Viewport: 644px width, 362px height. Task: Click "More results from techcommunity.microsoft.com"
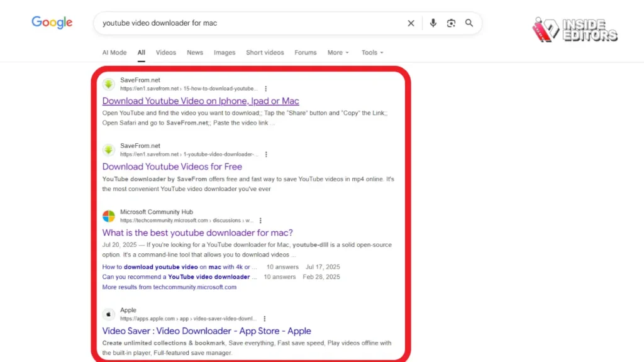(169, 287)
